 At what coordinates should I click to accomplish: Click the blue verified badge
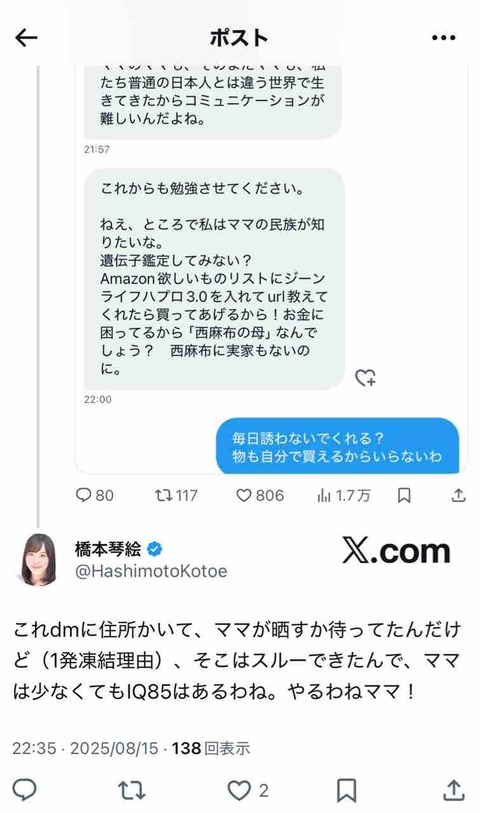154,548
